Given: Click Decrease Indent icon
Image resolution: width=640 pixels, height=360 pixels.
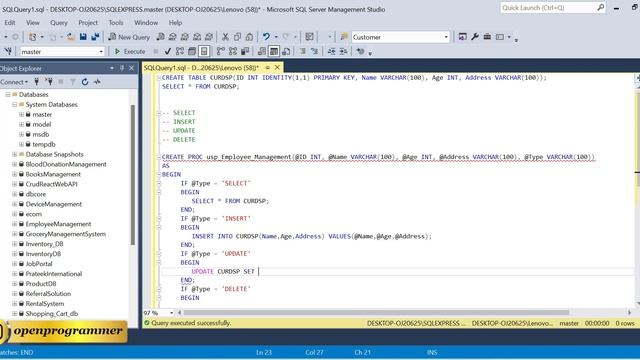Looking at the screenshot, I should click(x=331, y=51).
